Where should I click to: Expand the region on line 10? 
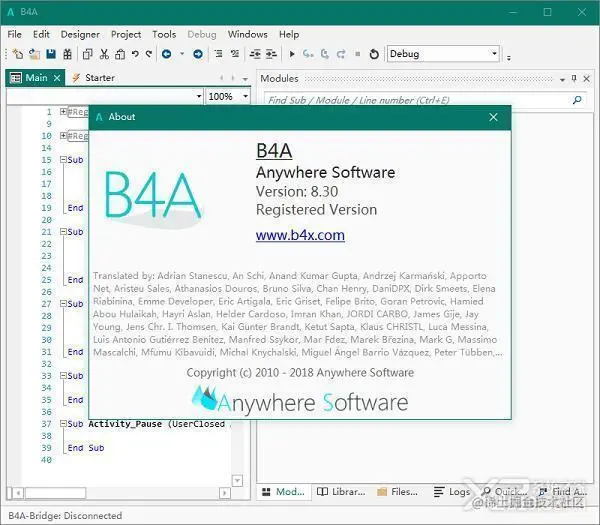pyautogui.click(x=63, y=135)
